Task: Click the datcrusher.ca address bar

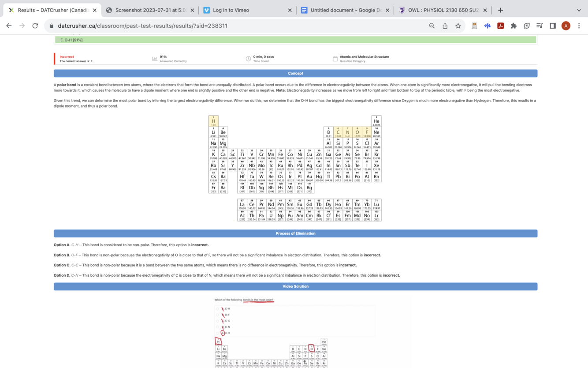Action: (x=238, y=26)
